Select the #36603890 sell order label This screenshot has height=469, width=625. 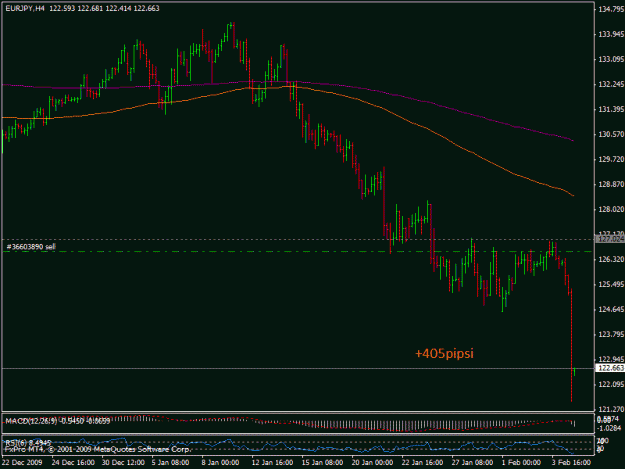click(x=31, y=247)
